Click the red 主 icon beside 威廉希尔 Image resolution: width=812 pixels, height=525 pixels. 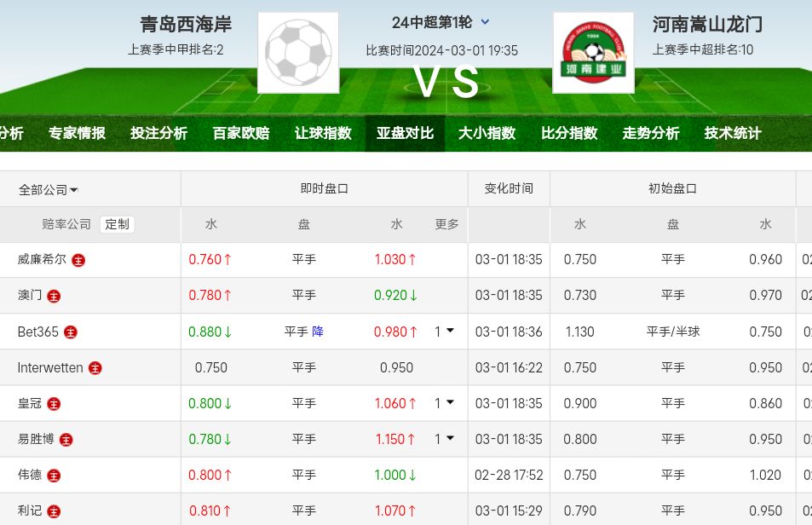[x=78, y=260]
